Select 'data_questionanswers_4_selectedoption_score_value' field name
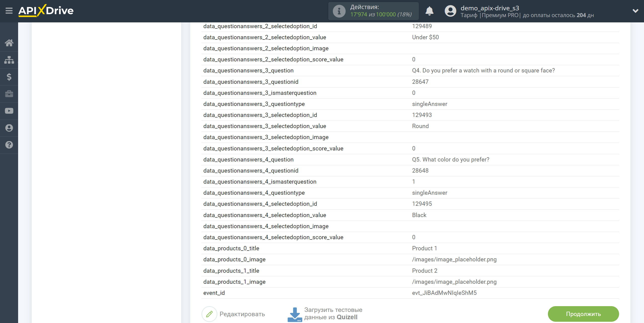 click(x=273, y=237)
